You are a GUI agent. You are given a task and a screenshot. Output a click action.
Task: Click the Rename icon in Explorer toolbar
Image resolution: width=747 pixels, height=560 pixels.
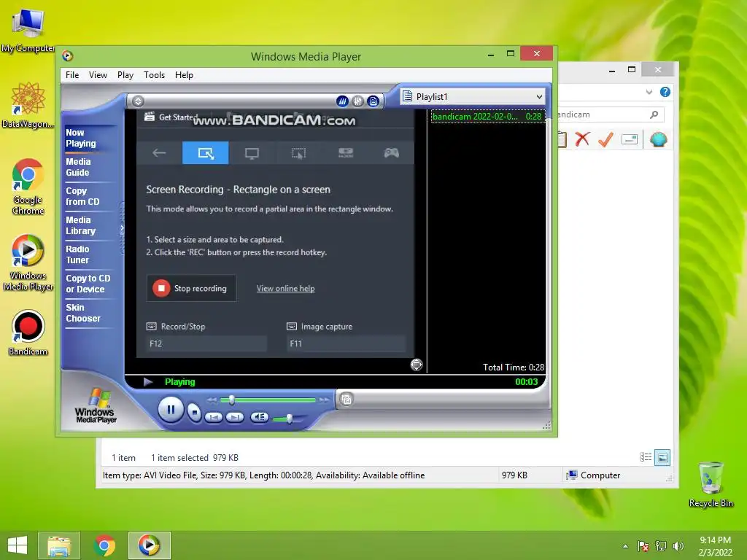(x=630, y=139)
